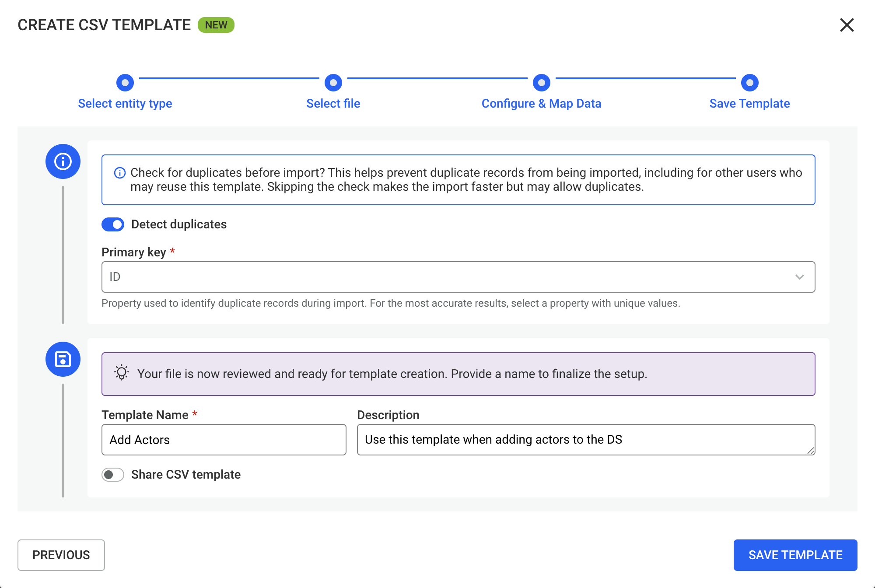Open the Primary key dropdown
The image size is (875, 588).
click(458, 277)
